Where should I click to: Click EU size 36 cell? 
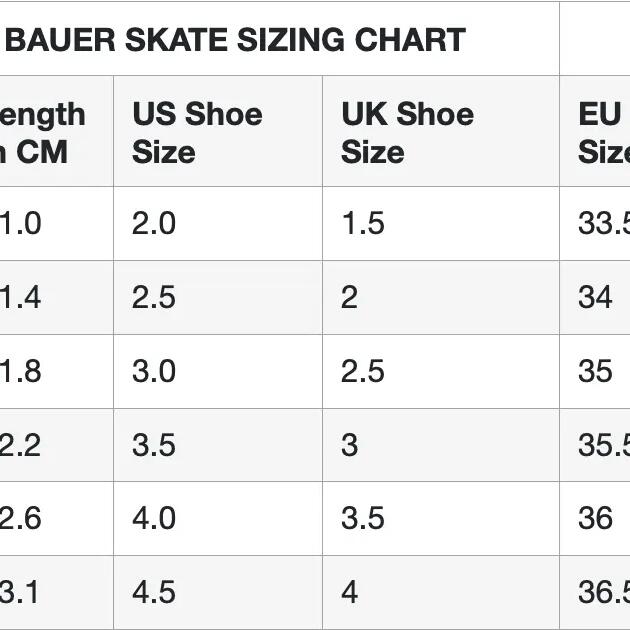(x=595, y=518)
